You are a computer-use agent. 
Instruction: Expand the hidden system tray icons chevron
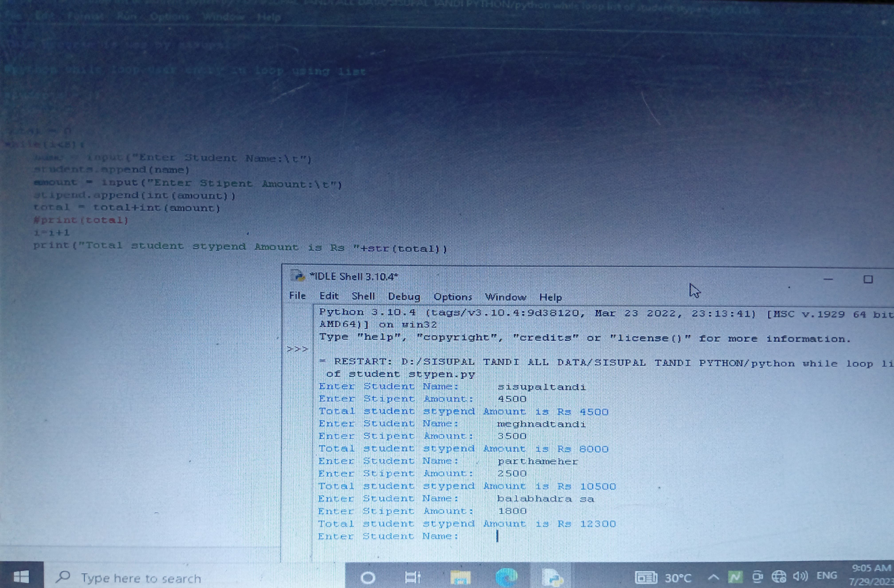(713, 577)
